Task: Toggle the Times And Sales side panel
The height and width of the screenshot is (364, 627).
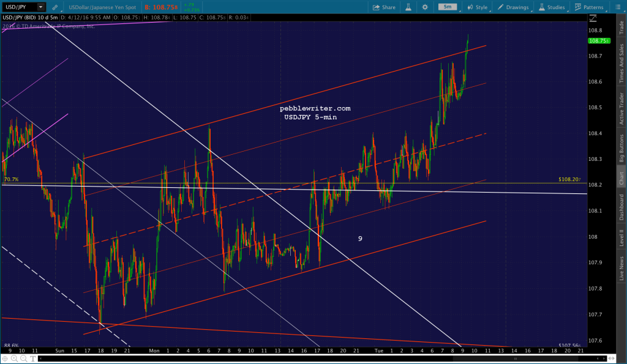Action: (621, 64)
